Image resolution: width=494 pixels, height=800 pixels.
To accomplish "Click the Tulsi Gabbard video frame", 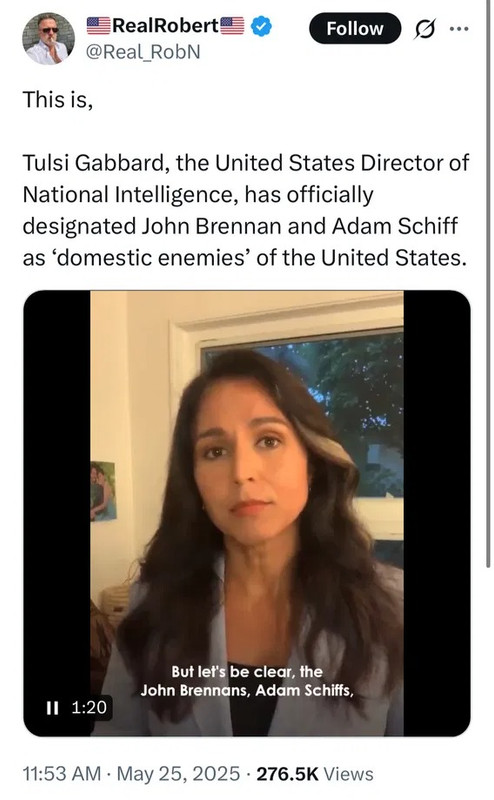I will point(247,513).
